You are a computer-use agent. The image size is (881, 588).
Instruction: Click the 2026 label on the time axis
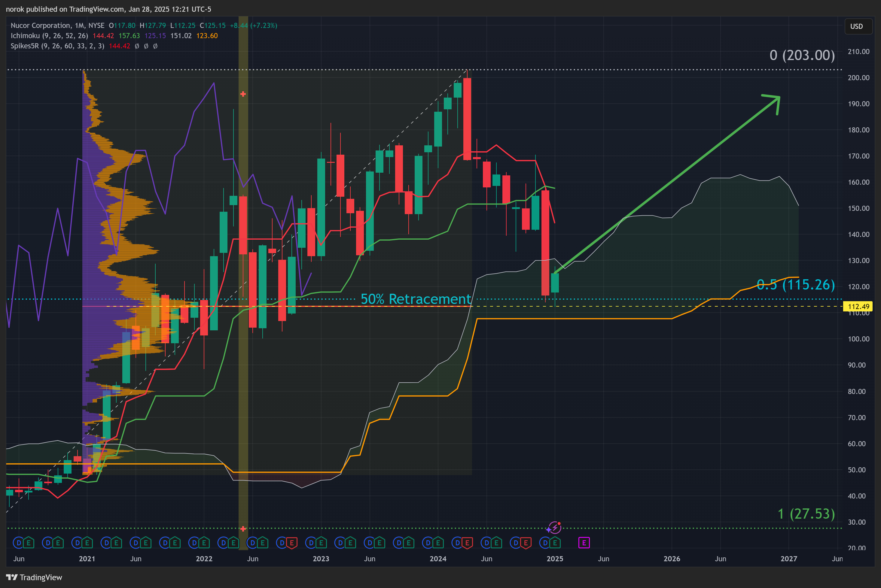coord(672,559)
